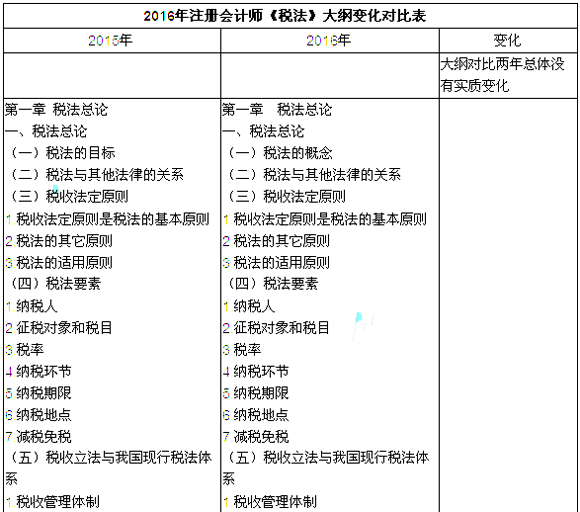The height and width of the screenshot is (512, 580).
Task: Click 税收管理体制 in the 2015 column
Action: tap(57, 502)
